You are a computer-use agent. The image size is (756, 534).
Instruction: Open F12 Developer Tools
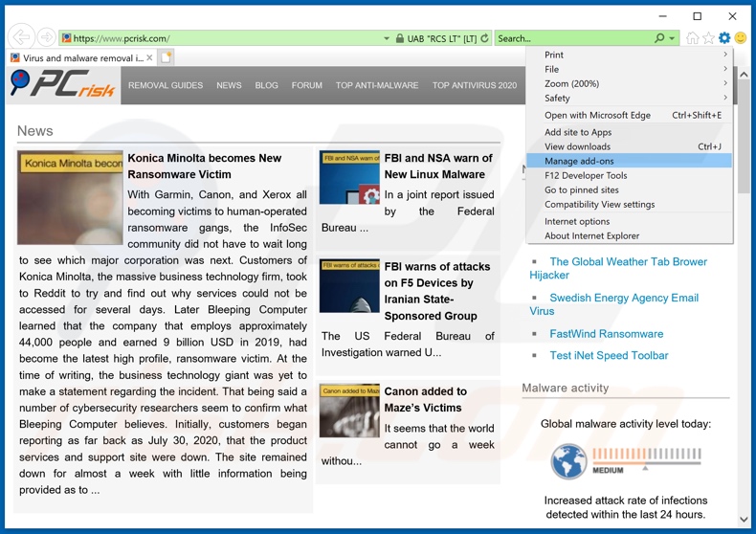click(x=629, y=175)
